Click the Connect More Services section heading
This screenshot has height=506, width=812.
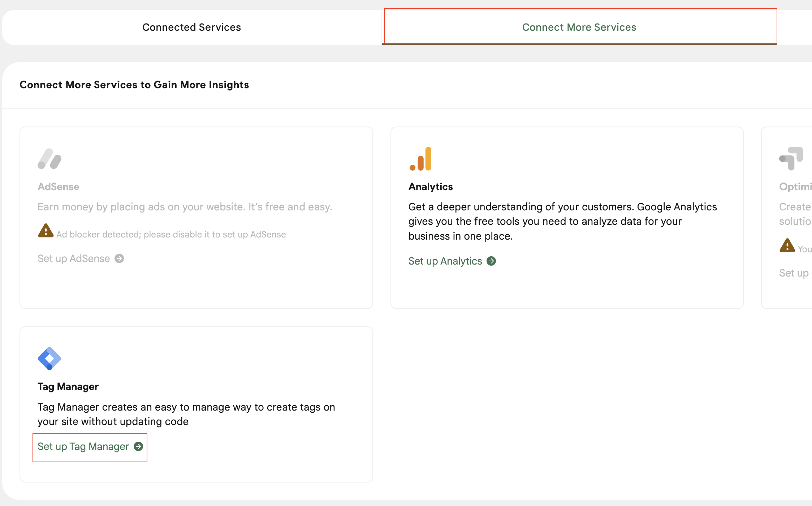click(x=134, y=85)
